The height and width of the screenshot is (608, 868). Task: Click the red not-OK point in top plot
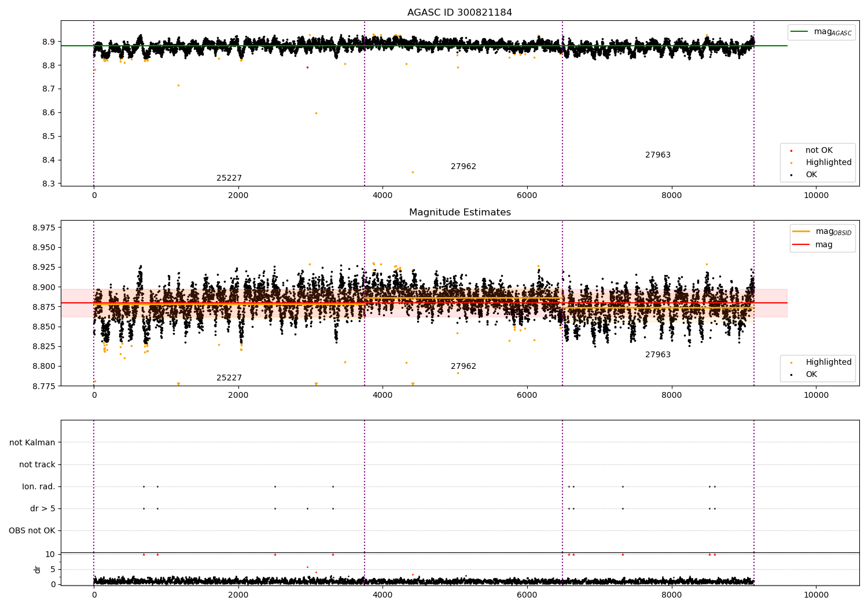[x=307, y=67]
